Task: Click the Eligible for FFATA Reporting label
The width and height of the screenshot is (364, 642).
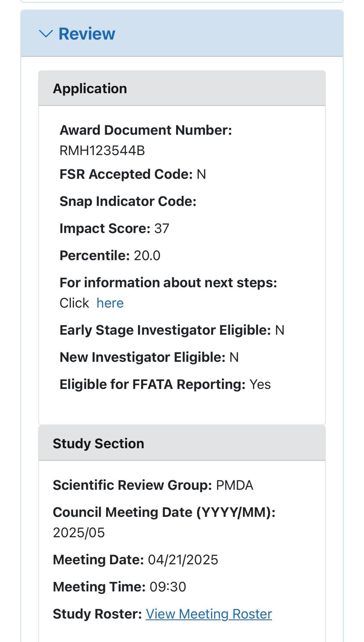Action: click(152, 385)
